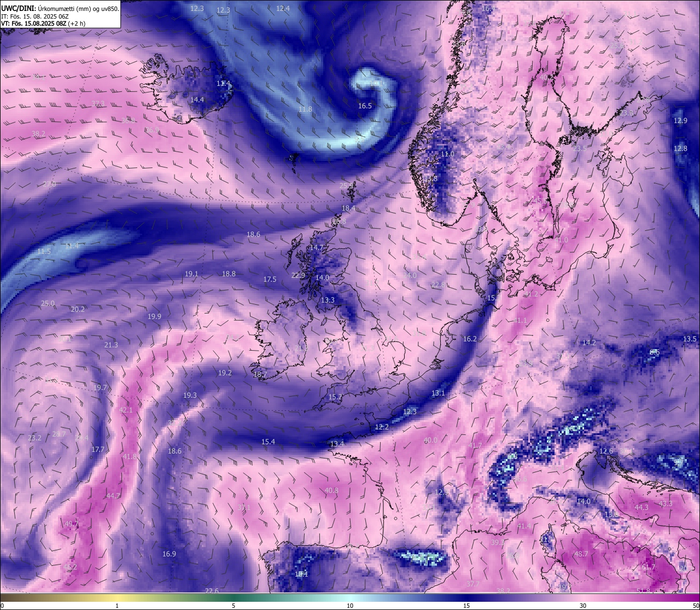Select the 12.6 value over the eastern Alps
This screenshot has width=700, height=610.
click(x=606, y=451)
